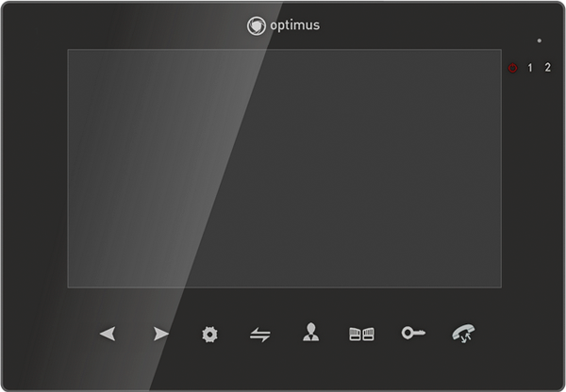The height and width of the screenshot is (392, 566).
Task: Hang up using the phone receiver button
Action: tap(463, 334)
